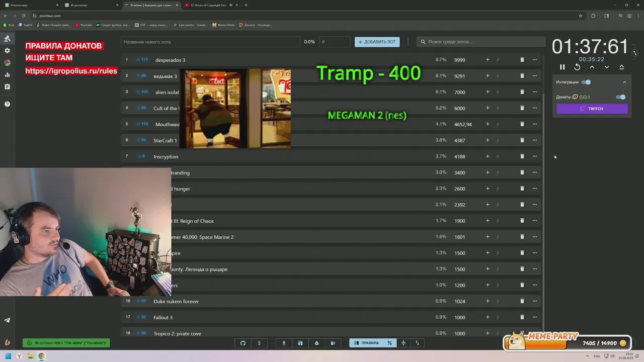This screenshot has height=362, width=644.
Task: Click the clear-all-lots trash icon in toolbar
Action: (x=333, y=343)
